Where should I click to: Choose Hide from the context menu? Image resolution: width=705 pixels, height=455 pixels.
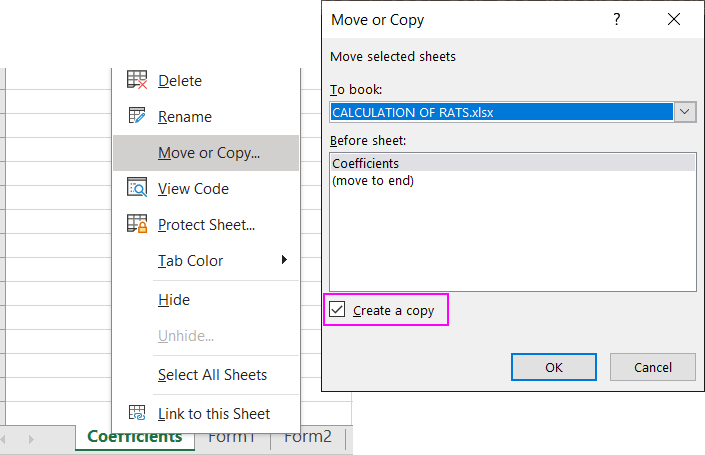[174, 299]
